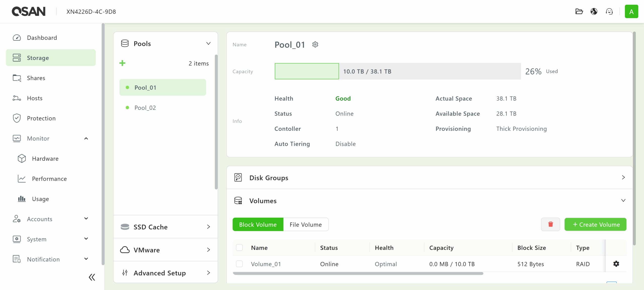Viewport: 644px width, 290px height.
Task: Click the green plus add pool icon
Action: pyautogui.click(x=122, y=63)
